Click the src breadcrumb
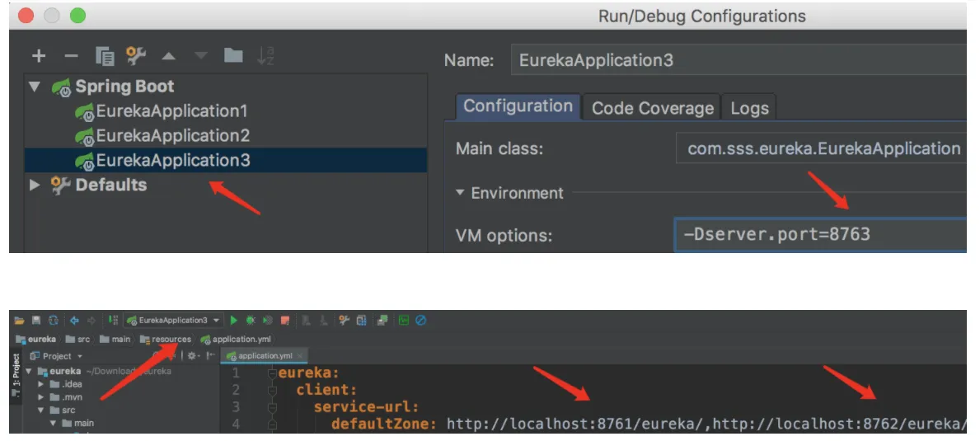Screen dimensions: 980x441 tap(77, 339)
